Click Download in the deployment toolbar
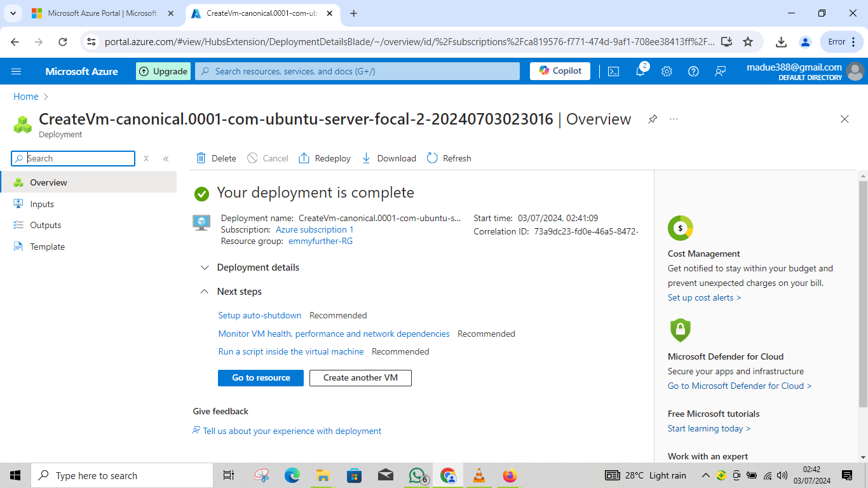The height and width of the screenshot is (488, 868). coord(388,158)
